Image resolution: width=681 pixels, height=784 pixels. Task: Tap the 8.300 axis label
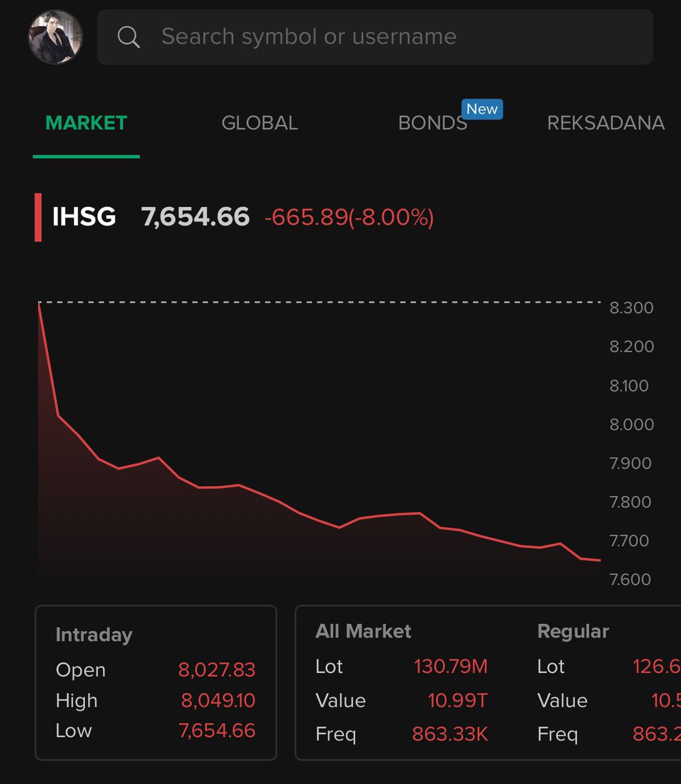(631, 308)
